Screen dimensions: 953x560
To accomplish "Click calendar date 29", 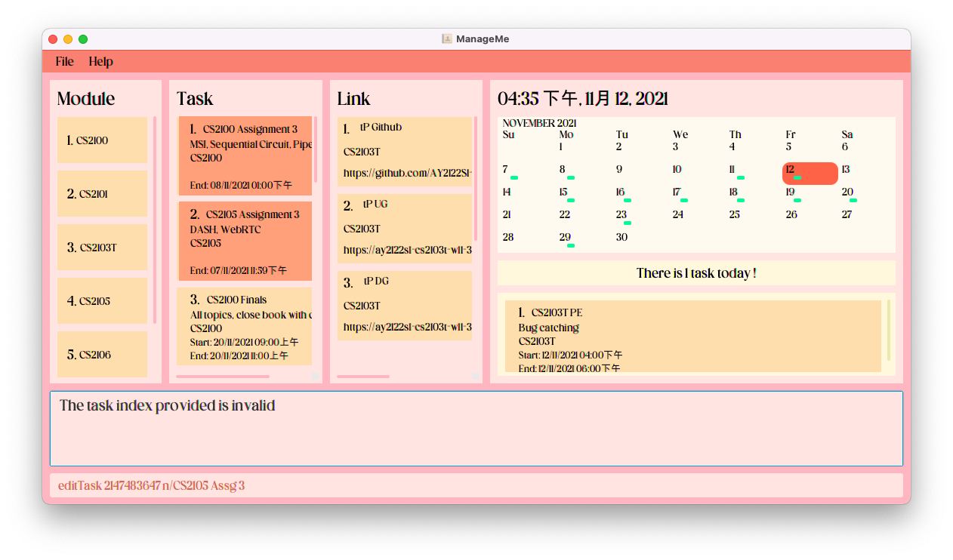I will coord(565,237).
